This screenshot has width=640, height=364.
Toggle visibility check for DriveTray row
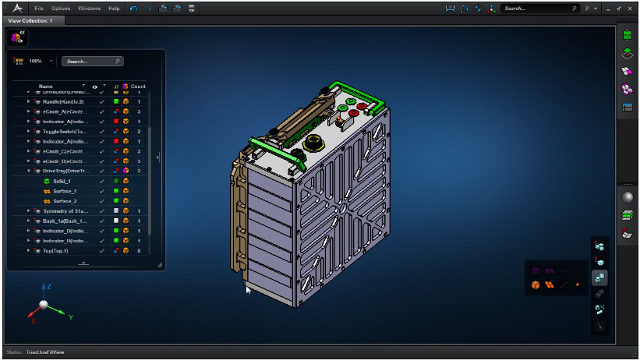click(101, 171)
